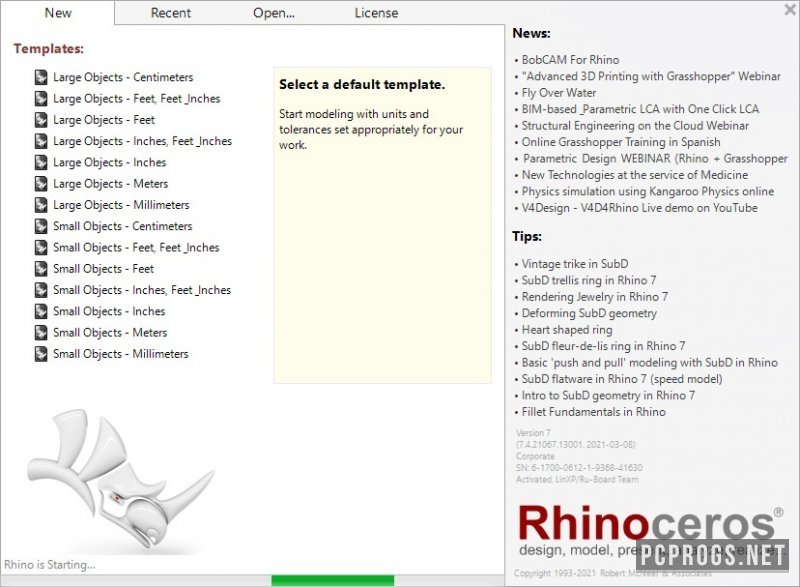800x587 pixels.
Task: Switch to the New tab
Action: pyautogui.click(x=58, y=13)
